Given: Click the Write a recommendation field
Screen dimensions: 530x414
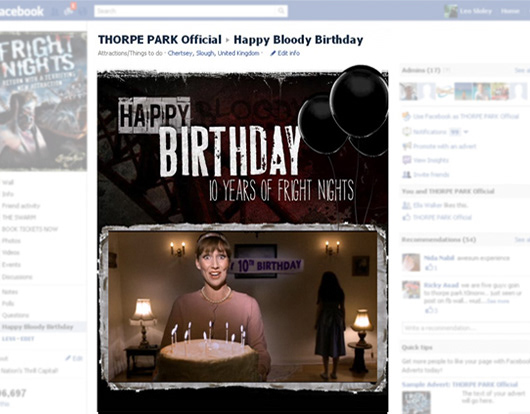Looking at the screenshot, I should click(x=466, y=328).
